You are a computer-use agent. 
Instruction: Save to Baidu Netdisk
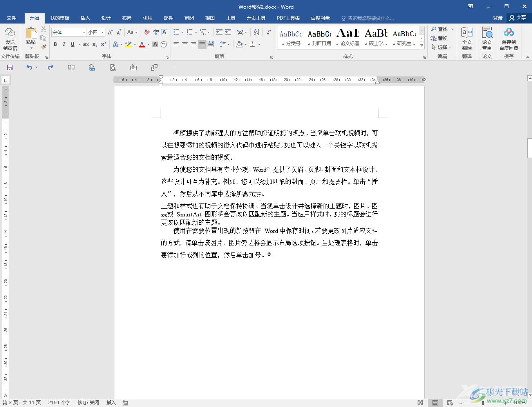[509, 39]
